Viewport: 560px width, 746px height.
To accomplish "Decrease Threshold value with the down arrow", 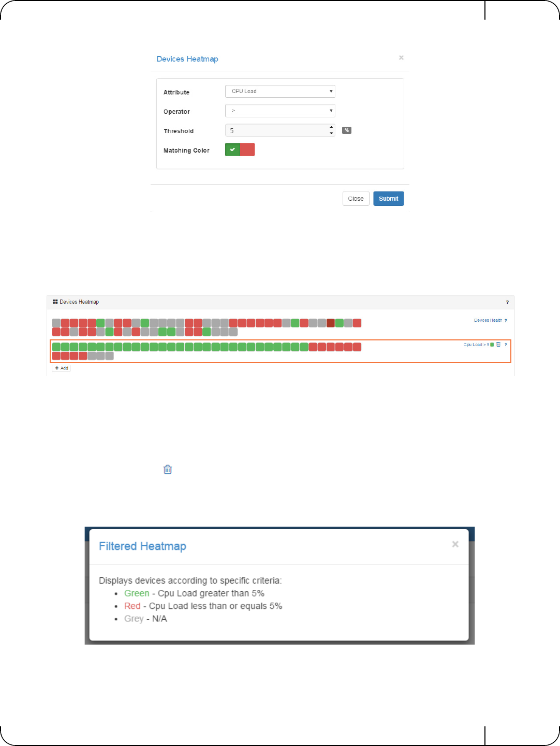I will tap(331, 133).
